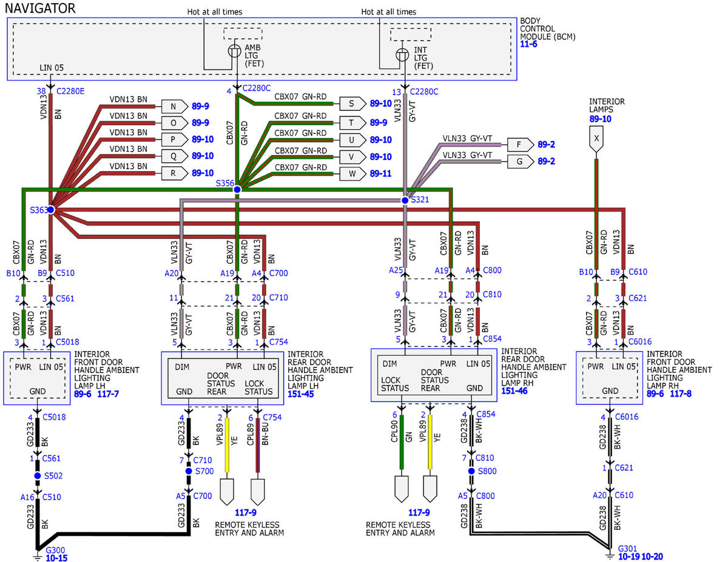Click the C800 label at pin A4
The height and width of the screenshot is (562, 728).
click(492, 270)
